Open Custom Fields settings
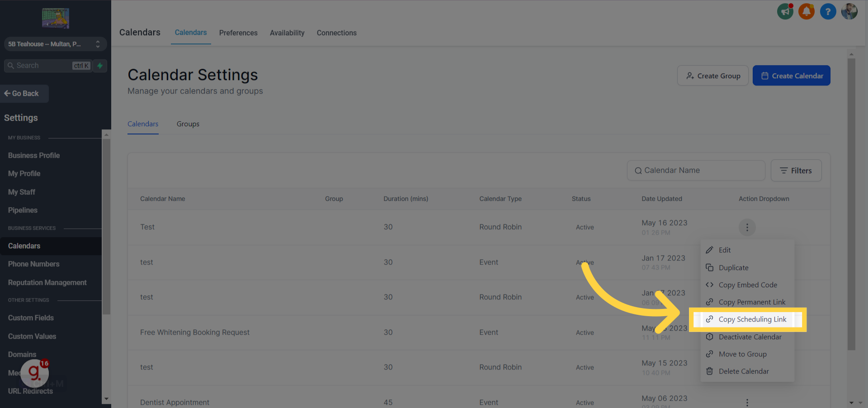Image resolution: width=868 pixels, height=408 pixels. 31,318
